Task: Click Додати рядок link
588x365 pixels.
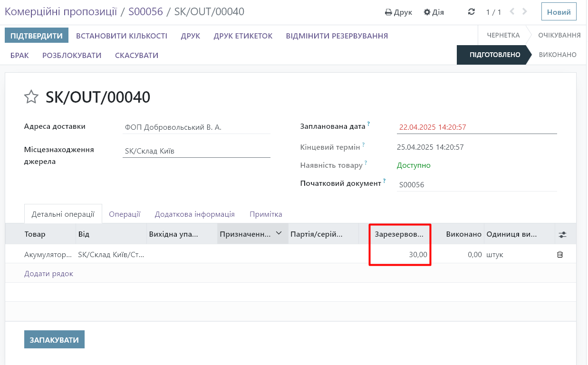Action: click(x=48, y=274)
